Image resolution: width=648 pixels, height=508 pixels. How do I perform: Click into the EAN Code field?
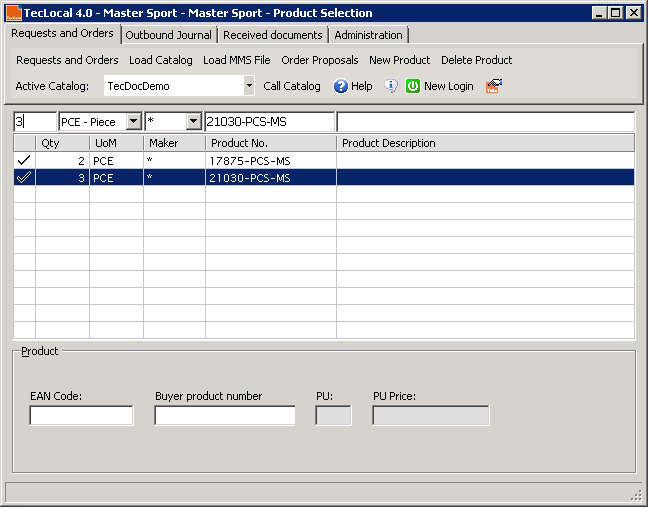click(x=81, y=415)
